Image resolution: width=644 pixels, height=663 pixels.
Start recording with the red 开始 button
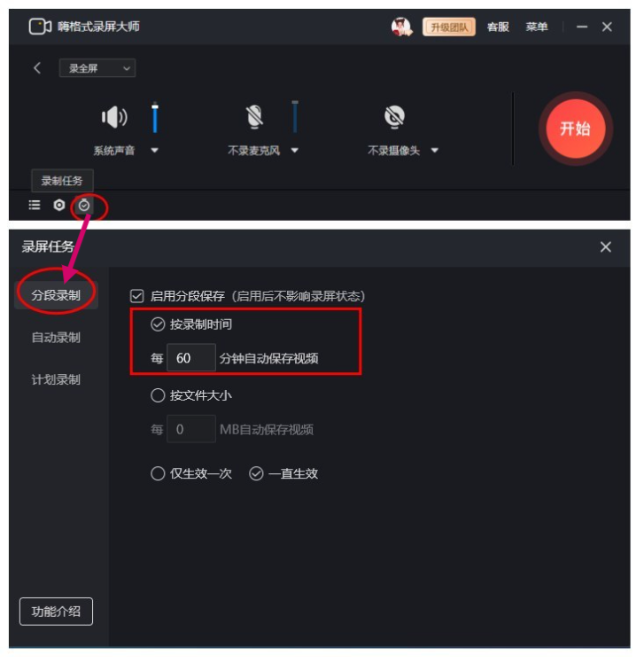point(575,129)
